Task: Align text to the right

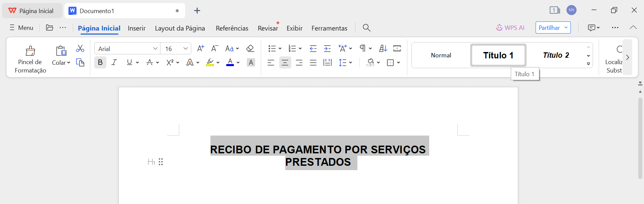Action: tap(299, 62)
